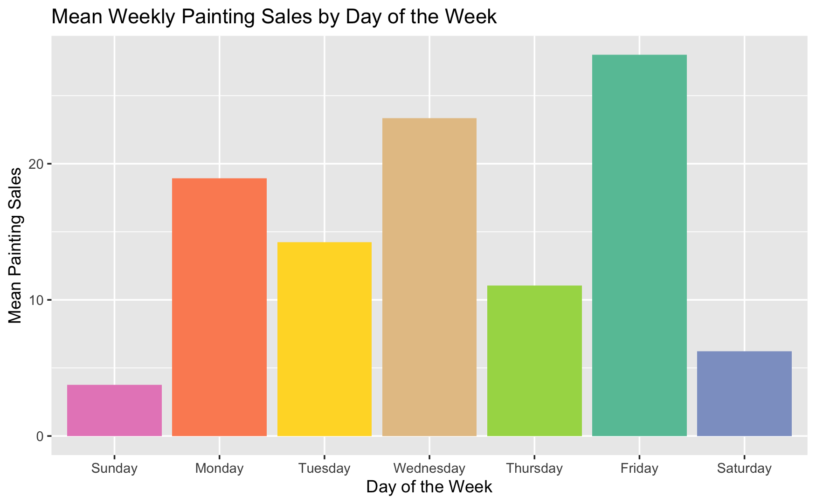Select the Monday x-axis label
This screenshot has width=816, height=504.
(x=219, y=468)
